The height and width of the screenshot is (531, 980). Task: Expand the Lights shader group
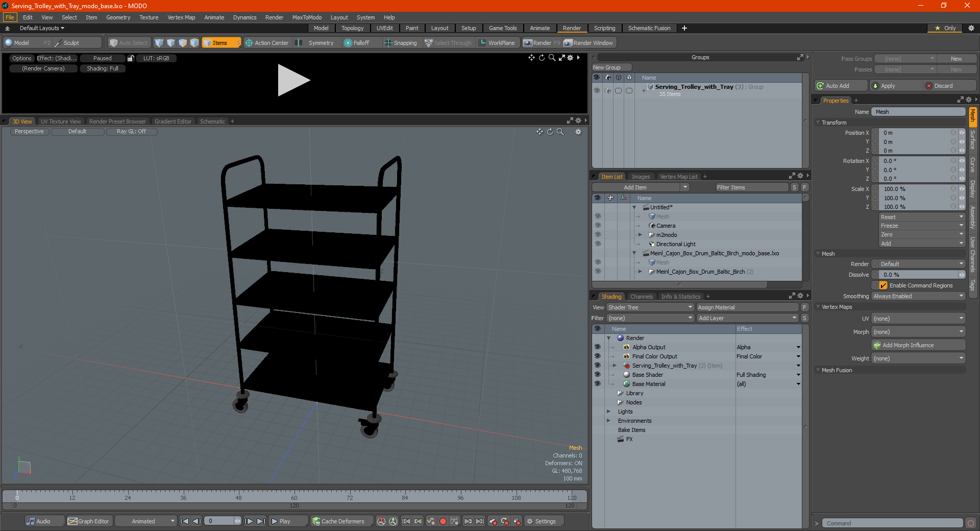(x=608, y=412)
